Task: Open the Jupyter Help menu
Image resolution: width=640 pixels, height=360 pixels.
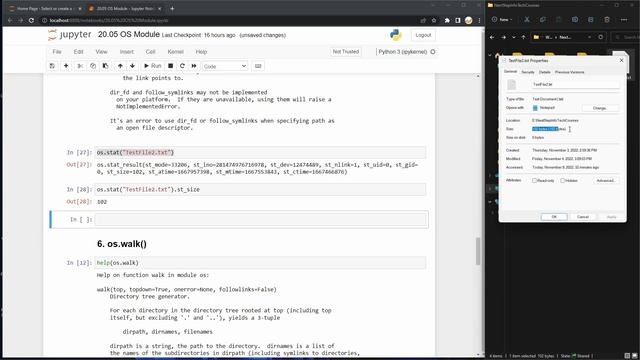Action: [201, 52]
